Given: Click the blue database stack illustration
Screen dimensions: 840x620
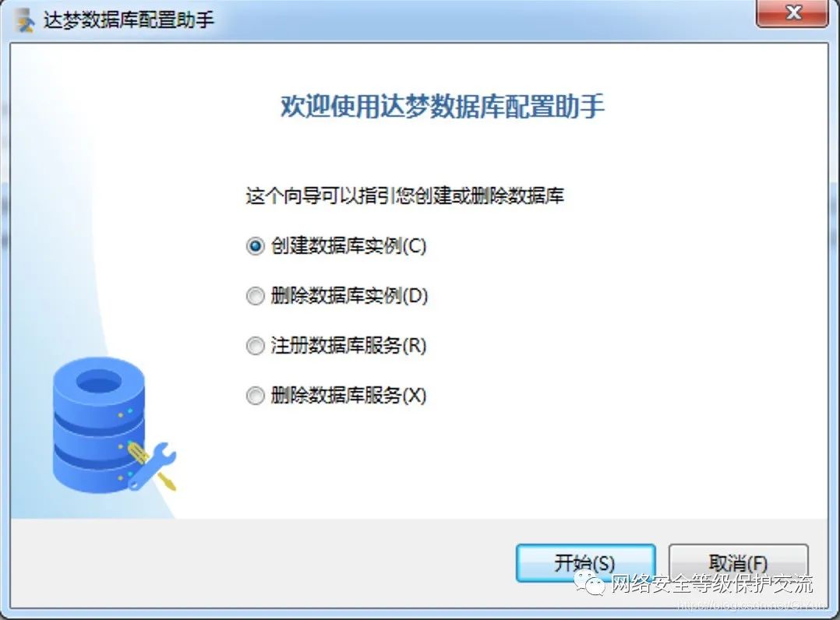Looking at the screenshot, I should pyautogui.click(x=99, y=424).
